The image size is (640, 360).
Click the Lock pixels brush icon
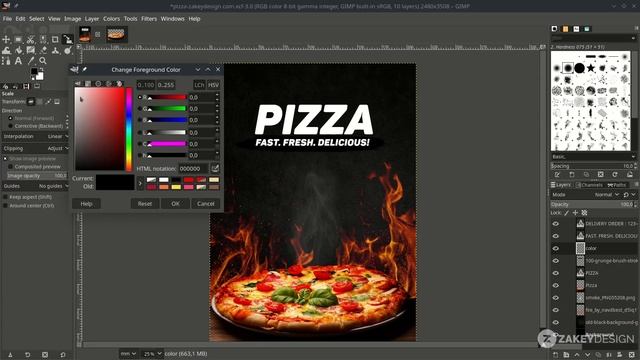(x=567, y=213)
